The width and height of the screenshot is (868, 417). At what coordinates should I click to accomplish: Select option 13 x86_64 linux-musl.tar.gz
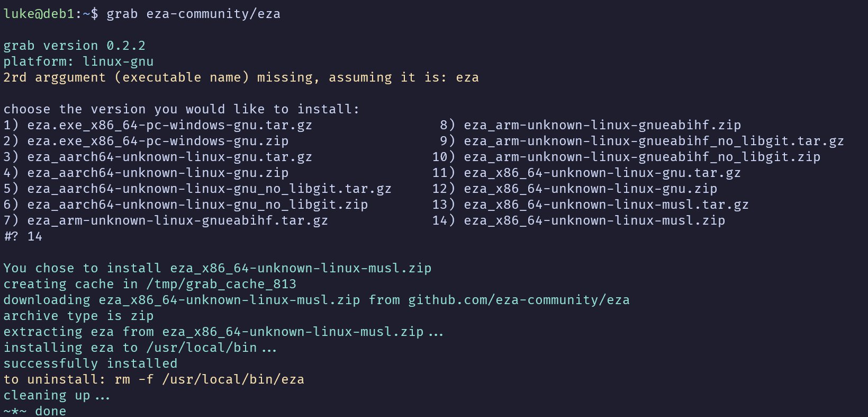591,205
